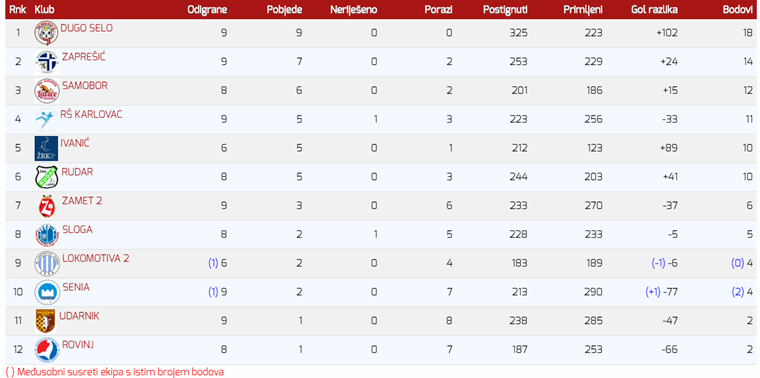This screenshot has width=760, height=378.
Task: Click the Sloga club crest
Action: 47,235
